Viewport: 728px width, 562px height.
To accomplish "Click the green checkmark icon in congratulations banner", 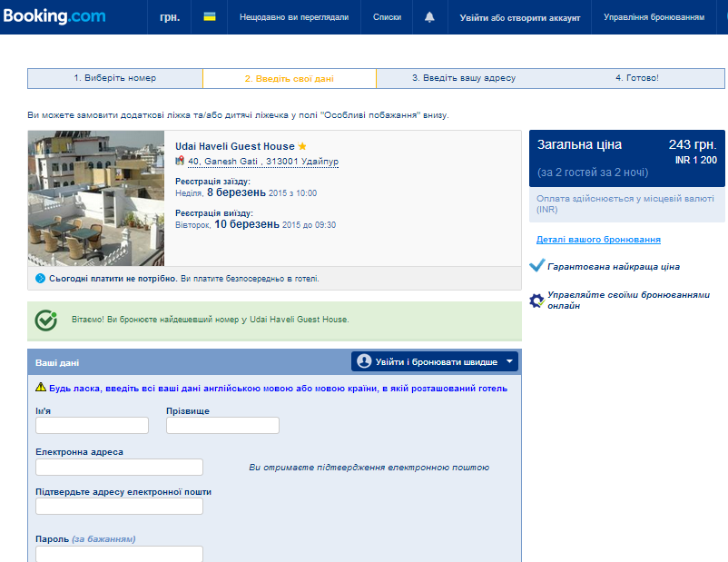I will [x=46, y=320].
